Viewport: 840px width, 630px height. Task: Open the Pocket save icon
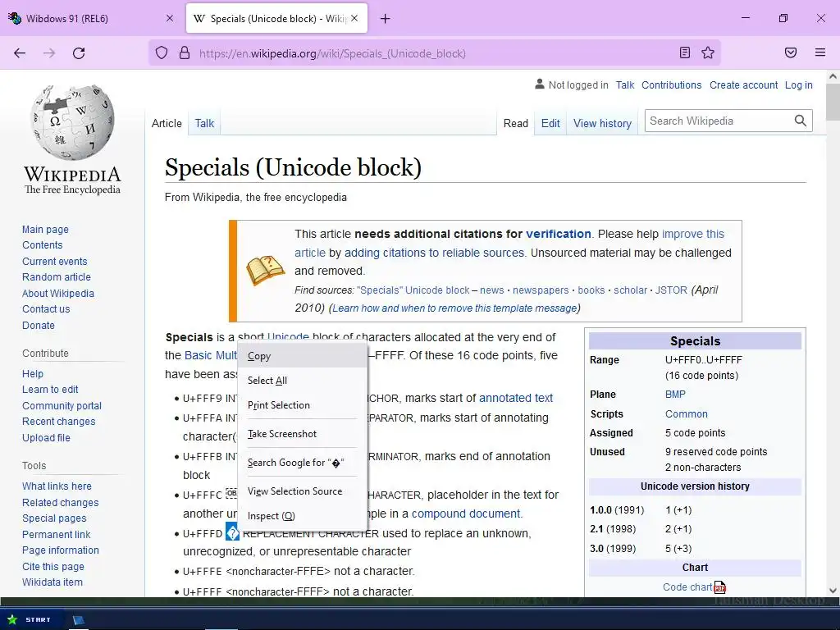[791, 52]
